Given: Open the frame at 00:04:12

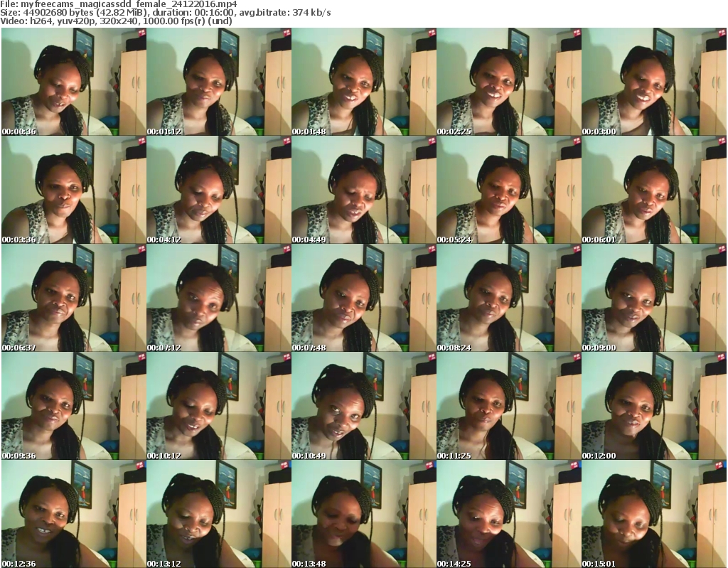Looking at the screenshot, I should click(219, 190).
